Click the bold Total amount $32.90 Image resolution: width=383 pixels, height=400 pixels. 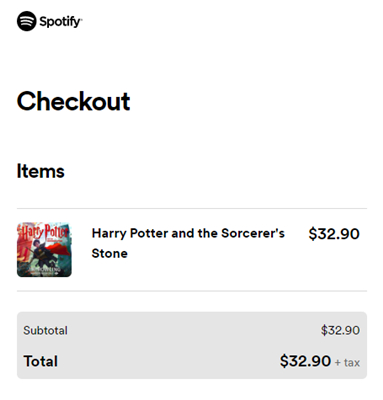click(x=305, y=361)
